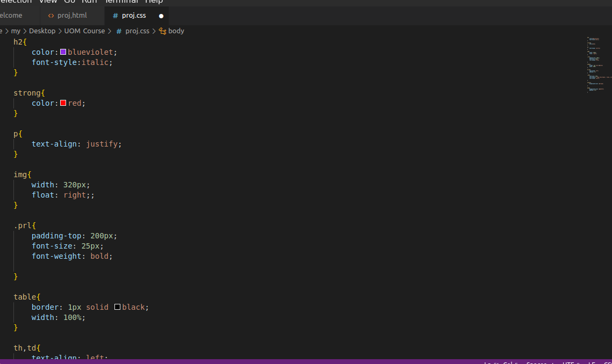Click the unsaved dot on proj.css tab
The height and width of the screenshot is (364, 612).
coord(161,16)
